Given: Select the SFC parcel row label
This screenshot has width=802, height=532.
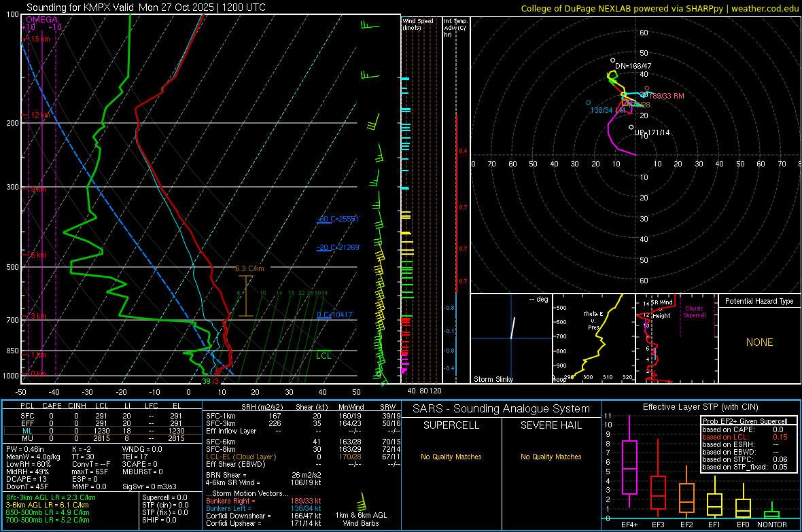Looking at the screenshot, I should (27, 416).
